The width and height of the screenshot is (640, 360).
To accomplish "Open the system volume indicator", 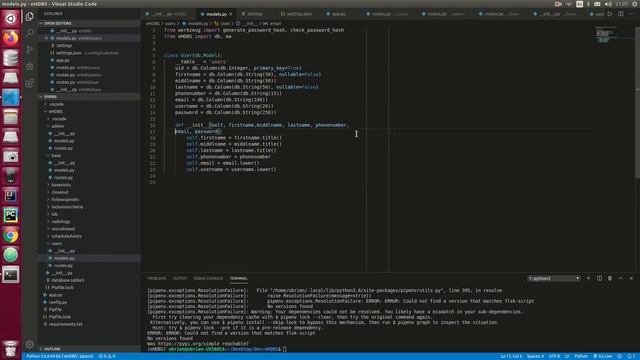I will (x=608, y=4).
